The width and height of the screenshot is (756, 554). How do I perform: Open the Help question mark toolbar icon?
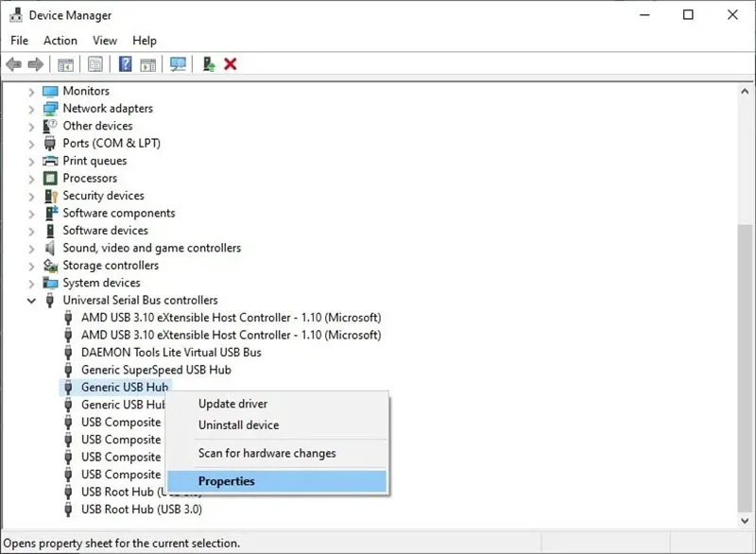126,64
